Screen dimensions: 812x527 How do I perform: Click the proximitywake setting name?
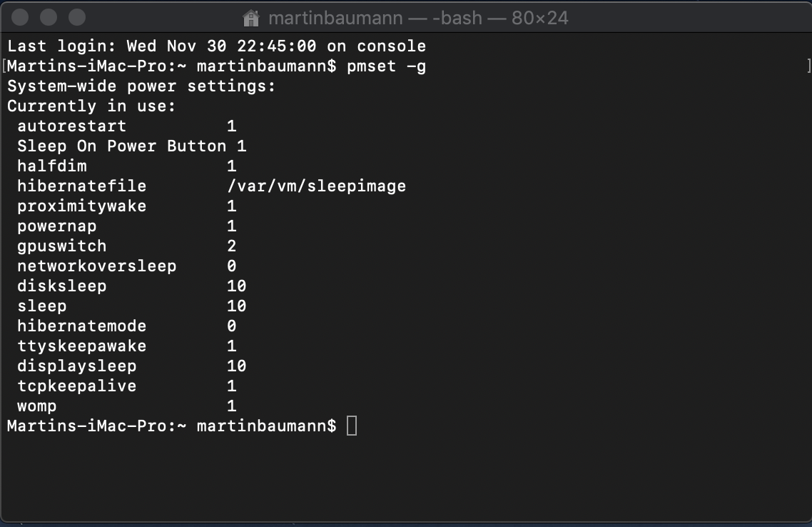[81, 206]
